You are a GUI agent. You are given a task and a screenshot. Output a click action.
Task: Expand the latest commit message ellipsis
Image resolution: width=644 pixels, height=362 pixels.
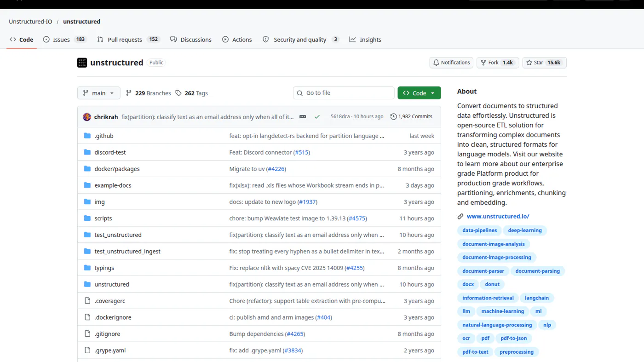click(303, 117)
